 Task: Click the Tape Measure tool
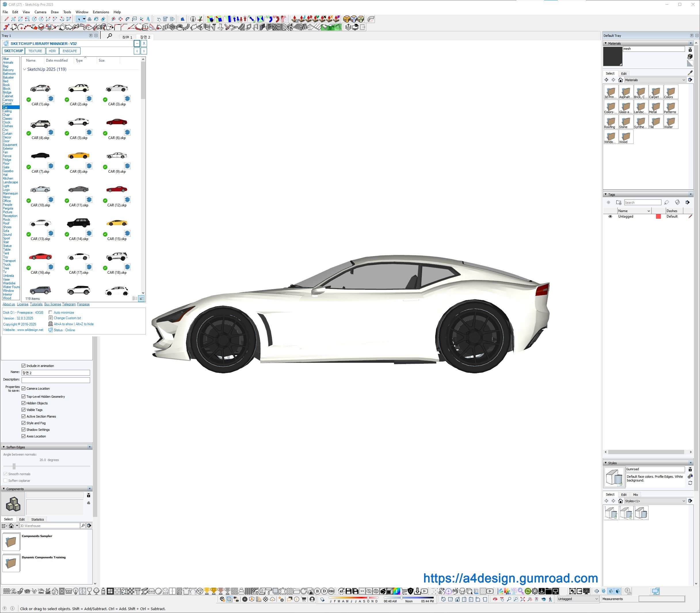pos(114,19)
